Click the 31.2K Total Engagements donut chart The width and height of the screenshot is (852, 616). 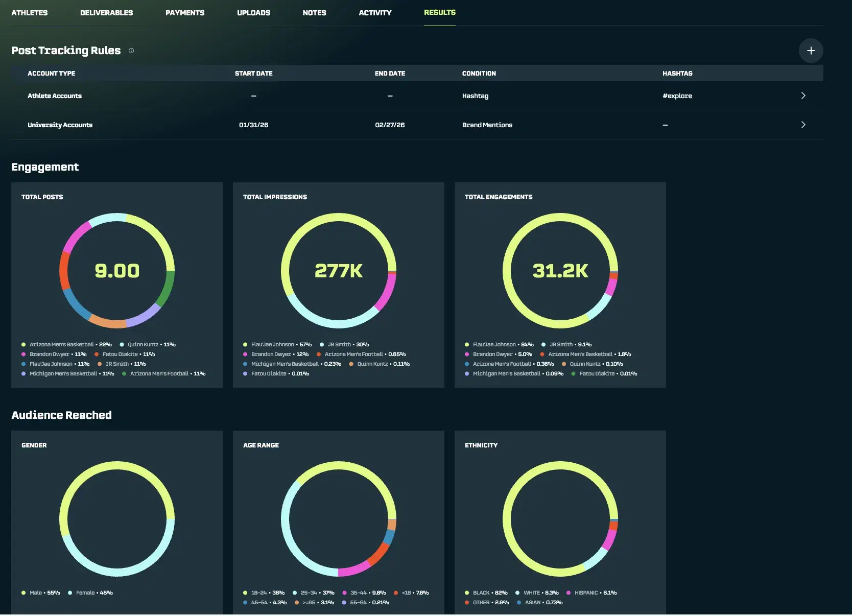560,271
